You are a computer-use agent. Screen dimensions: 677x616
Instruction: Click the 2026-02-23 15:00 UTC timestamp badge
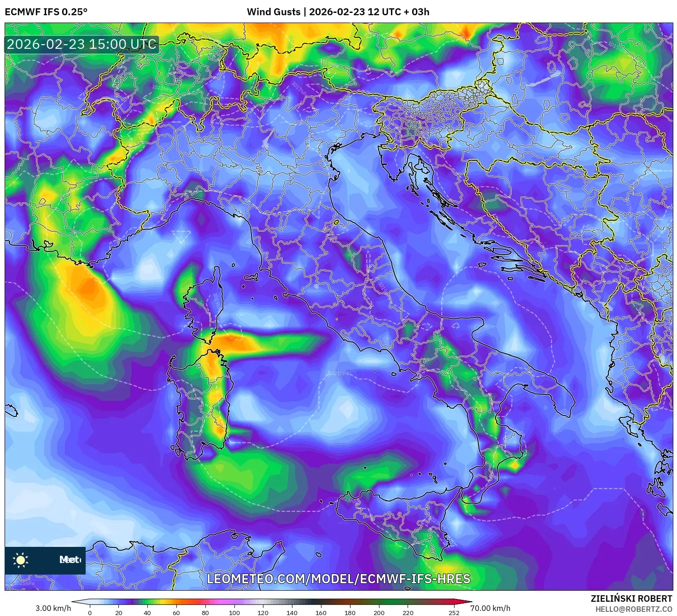[81, 45]
